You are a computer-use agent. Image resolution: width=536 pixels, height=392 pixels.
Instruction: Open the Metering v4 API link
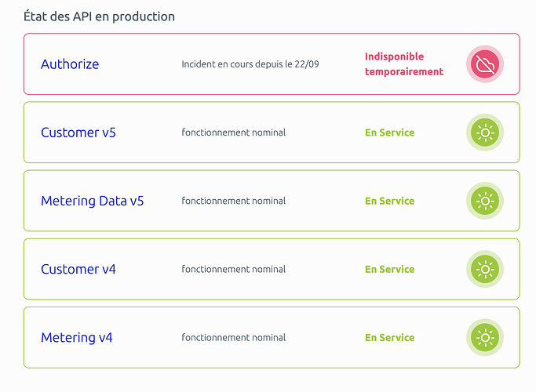click(x=77, y=338)
